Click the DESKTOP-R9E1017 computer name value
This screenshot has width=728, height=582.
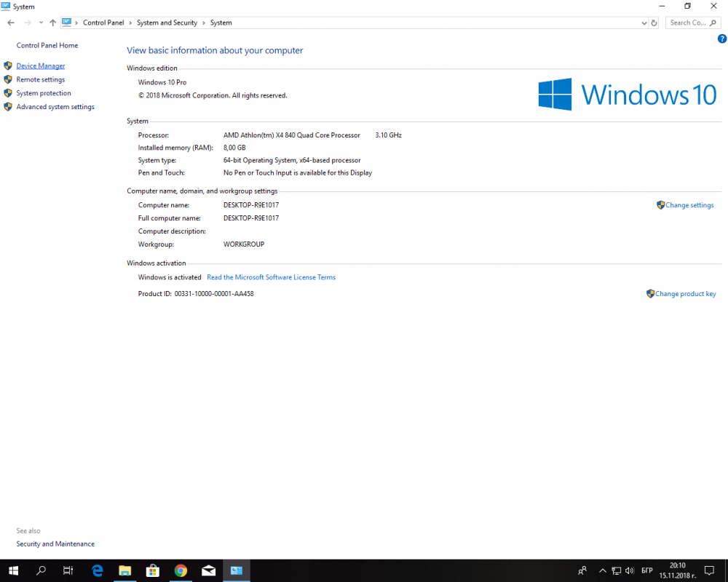(251, 204)
